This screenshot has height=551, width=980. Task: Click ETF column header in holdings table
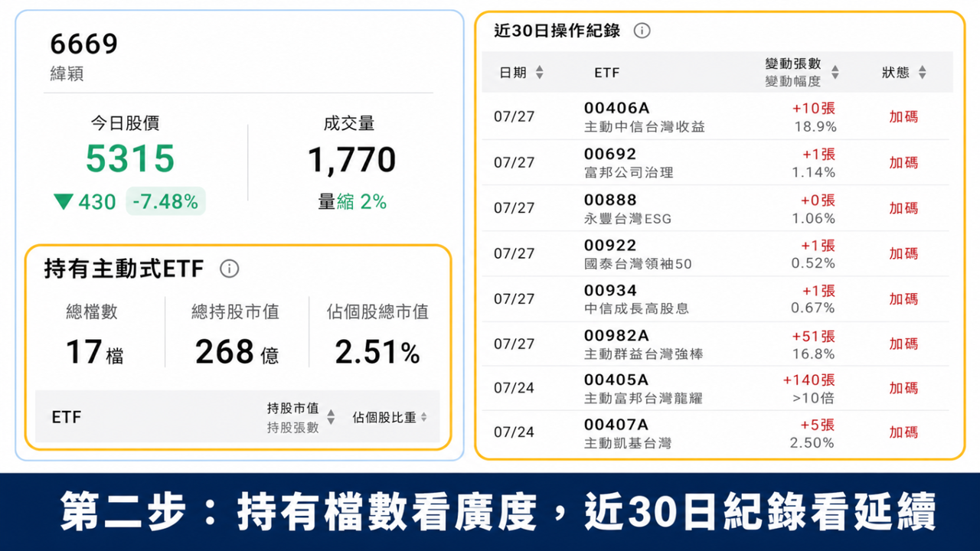click(67, 417)
